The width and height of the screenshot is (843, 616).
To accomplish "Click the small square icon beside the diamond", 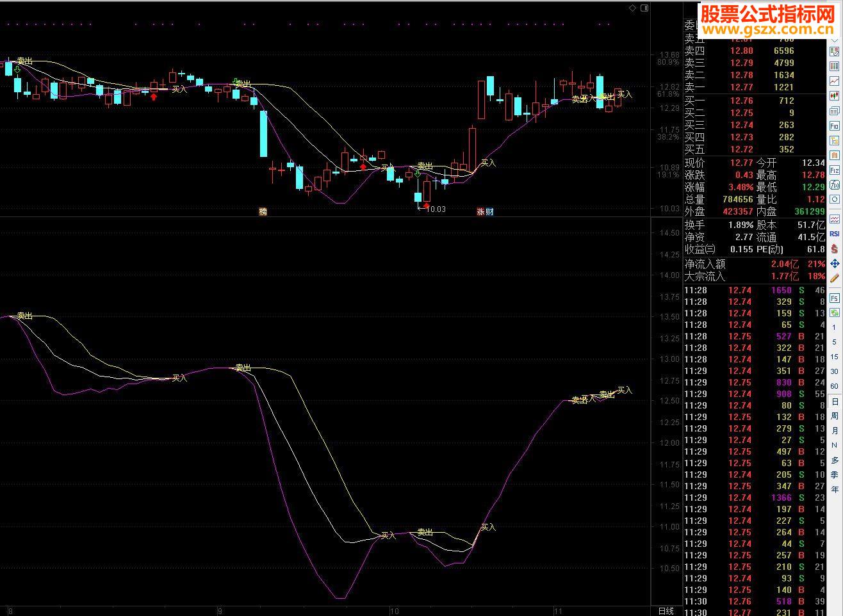I will [644, 8].
